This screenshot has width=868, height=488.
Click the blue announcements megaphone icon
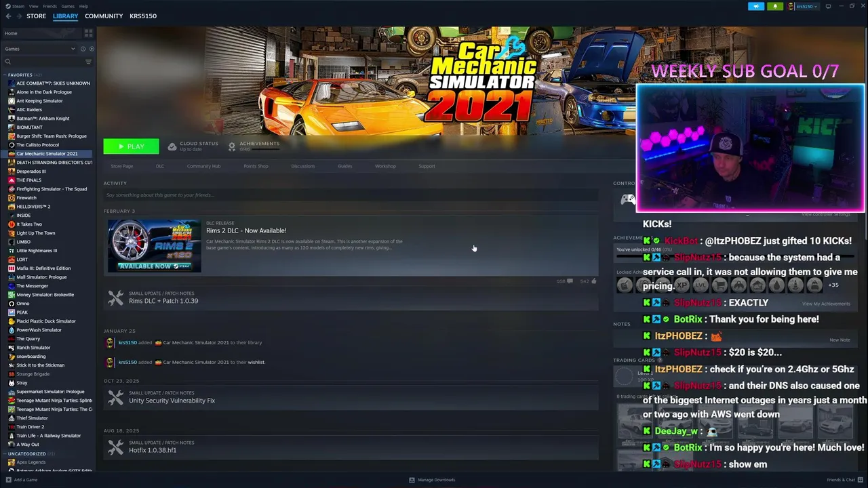[756, 6]
